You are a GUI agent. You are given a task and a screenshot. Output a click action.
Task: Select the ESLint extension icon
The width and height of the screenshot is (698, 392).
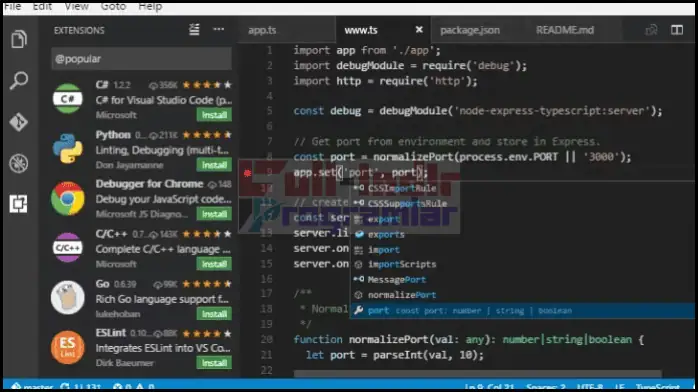click(68, 348)
